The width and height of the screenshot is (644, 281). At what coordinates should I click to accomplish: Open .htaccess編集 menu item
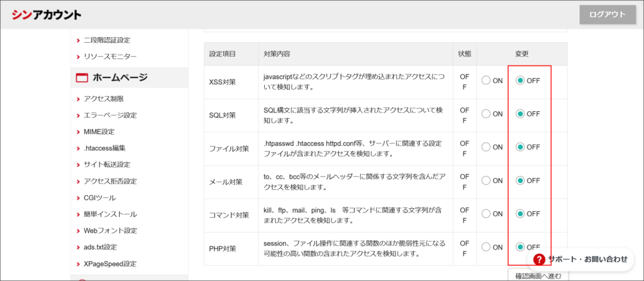104,148
